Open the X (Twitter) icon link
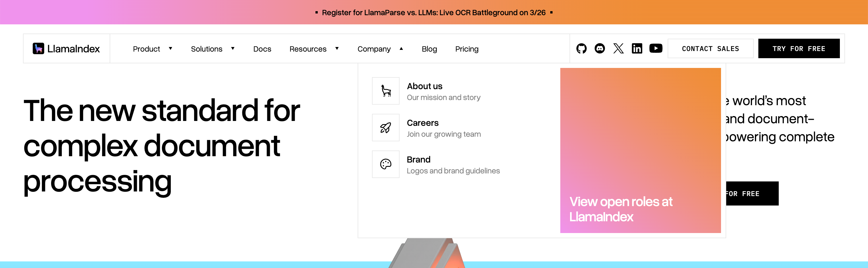The width and height of the screenshot is (868, 268). pos(618,49)
